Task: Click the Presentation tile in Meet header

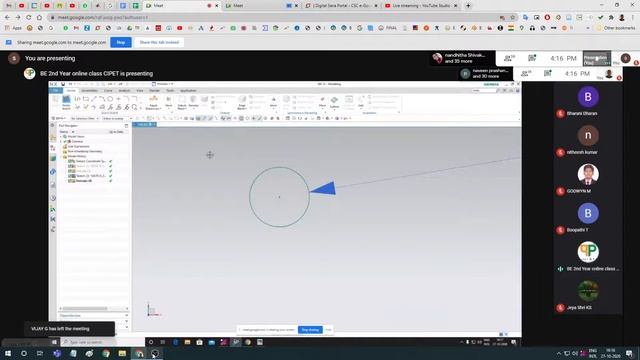Action: (x=596, y=58)
